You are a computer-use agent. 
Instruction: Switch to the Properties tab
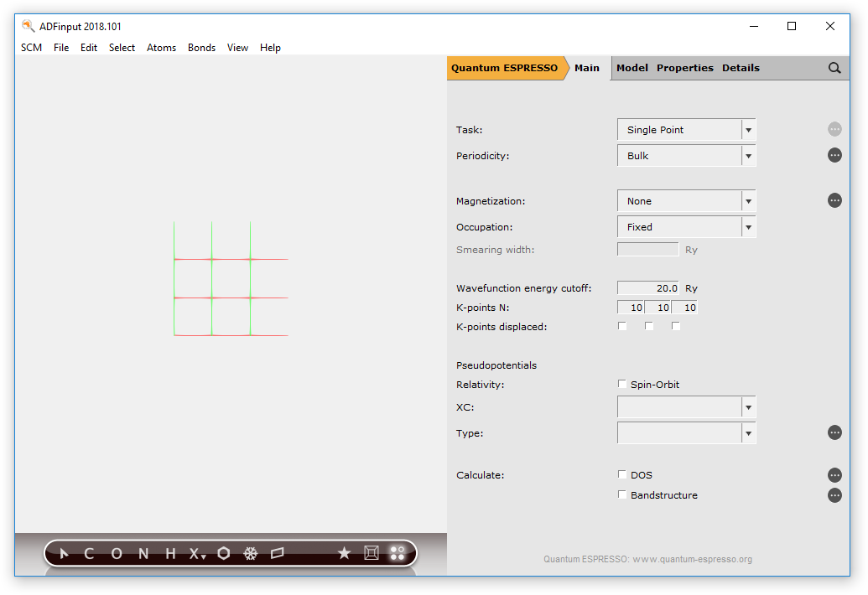pos(685,68)
